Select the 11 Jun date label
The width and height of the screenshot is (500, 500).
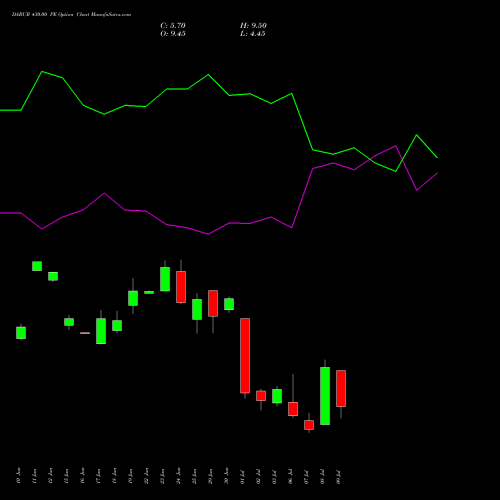35,476
